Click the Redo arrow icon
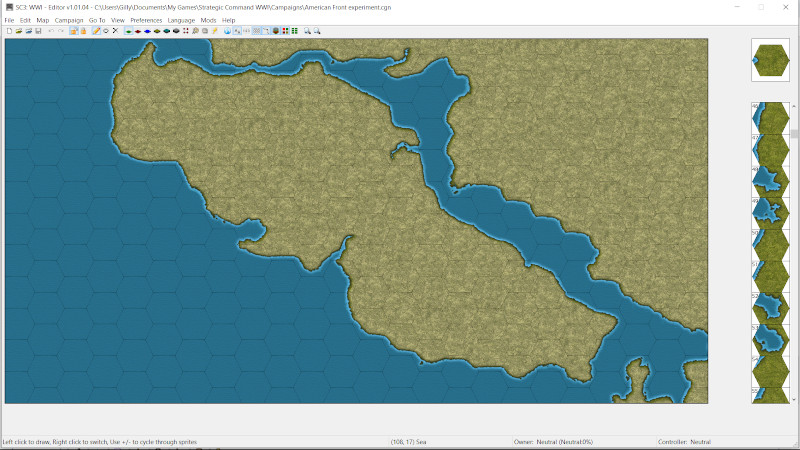The width and height of the screenshot is (800, 450). pos(61,31)
